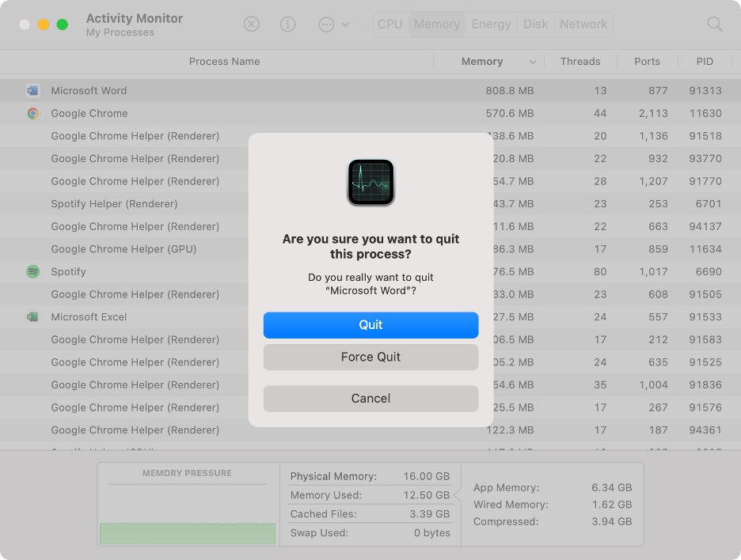Open the Energy tab
Viewport: 741px width, 560px height.
coord(491,24)
